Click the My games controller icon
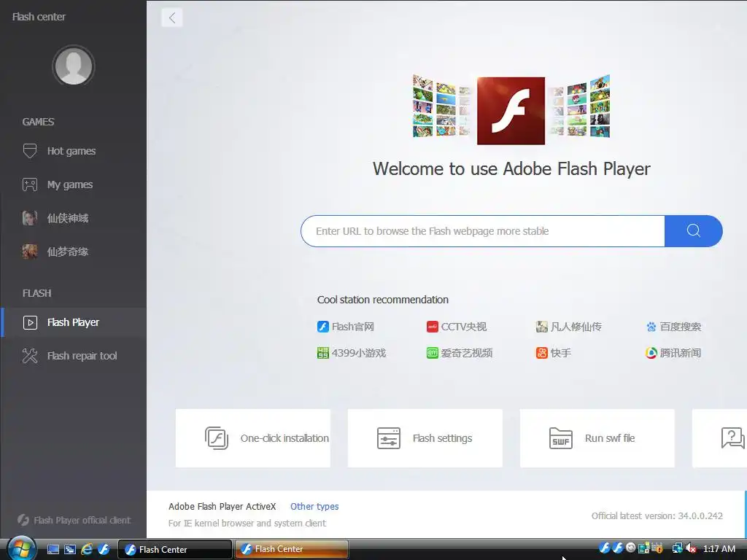 click(x=29, y=184)
